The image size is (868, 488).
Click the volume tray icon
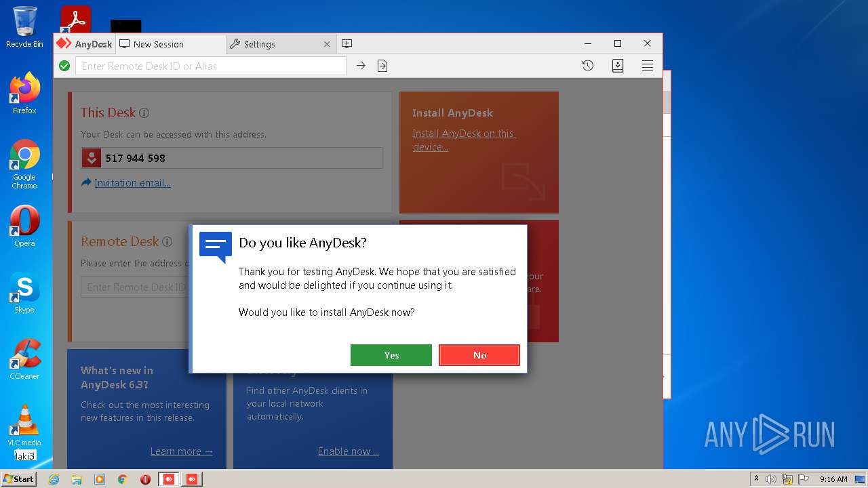(771, 479)
